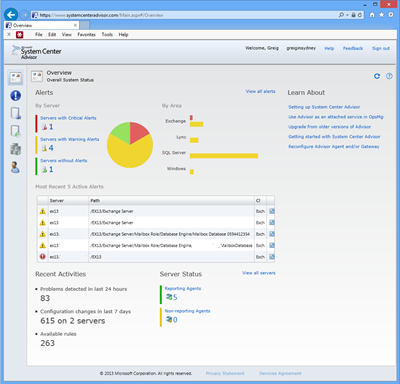Screen dimensions: 400x384
Task: Open the Favorites menu
Action: point(86,34)
